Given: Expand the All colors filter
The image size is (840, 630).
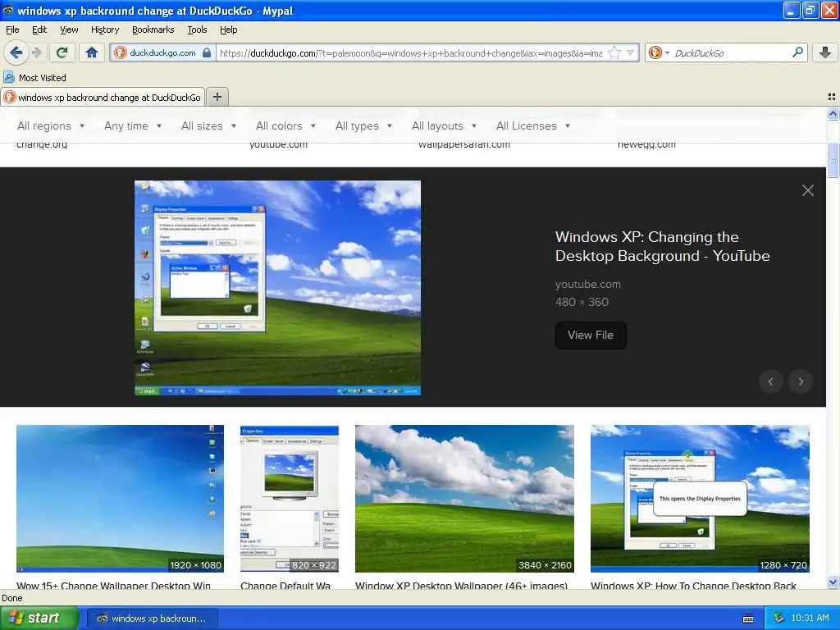Looking at the screenshot, I should 285,126.
